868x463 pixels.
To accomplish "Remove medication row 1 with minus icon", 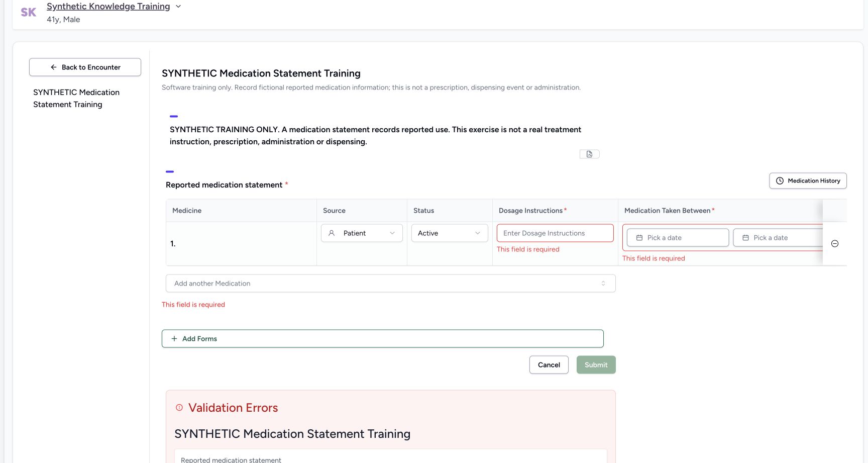I will coord(835,244).
